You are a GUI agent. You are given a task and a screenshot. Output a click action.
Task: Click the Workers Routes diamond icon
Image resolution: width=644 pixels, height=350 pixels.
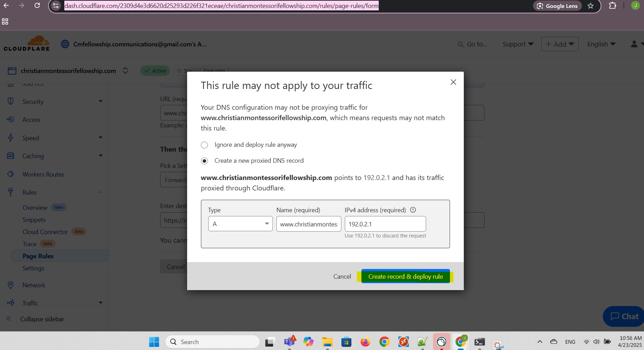(x=11, y=174)
